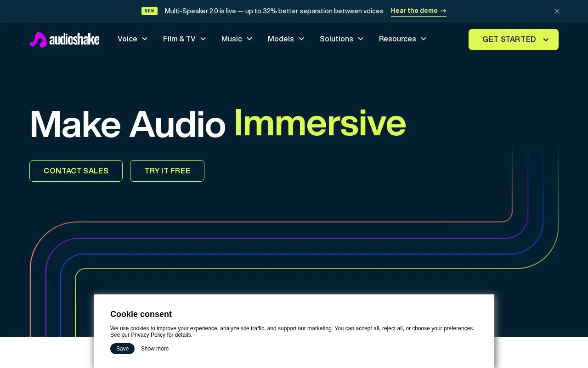Expand the Solutions menu chevron
This screenshot has height=368, width=588.
pos(361,39)
